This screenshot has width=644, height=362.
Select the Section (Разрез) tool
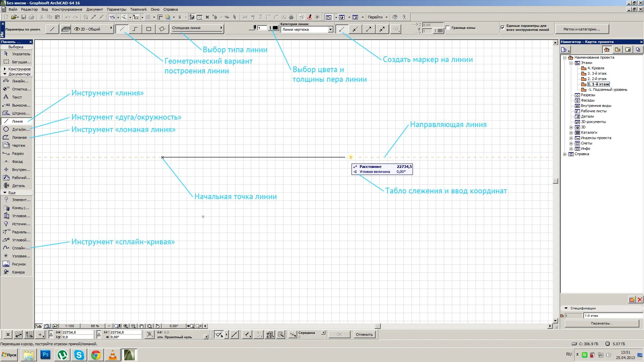pyautogui.click(x=17, y=154)
